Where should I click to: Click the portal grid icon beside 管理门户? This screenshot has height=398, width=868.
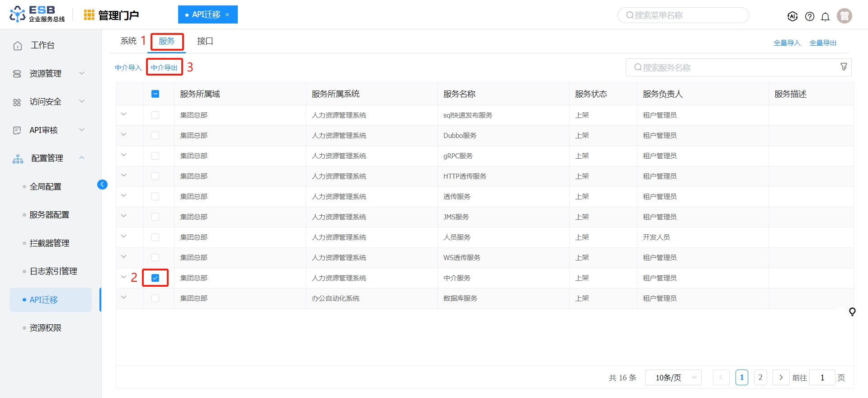coord(89,15)
